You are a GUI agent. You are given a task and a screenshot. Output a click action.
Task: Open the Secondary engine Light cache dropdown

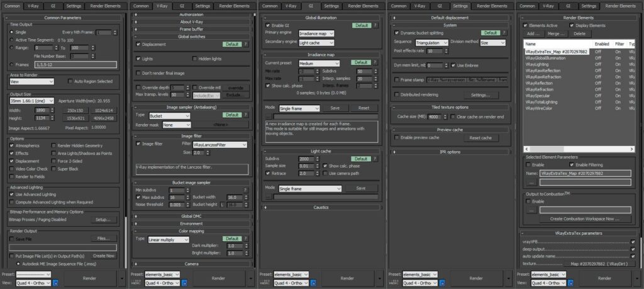point(316,42)
